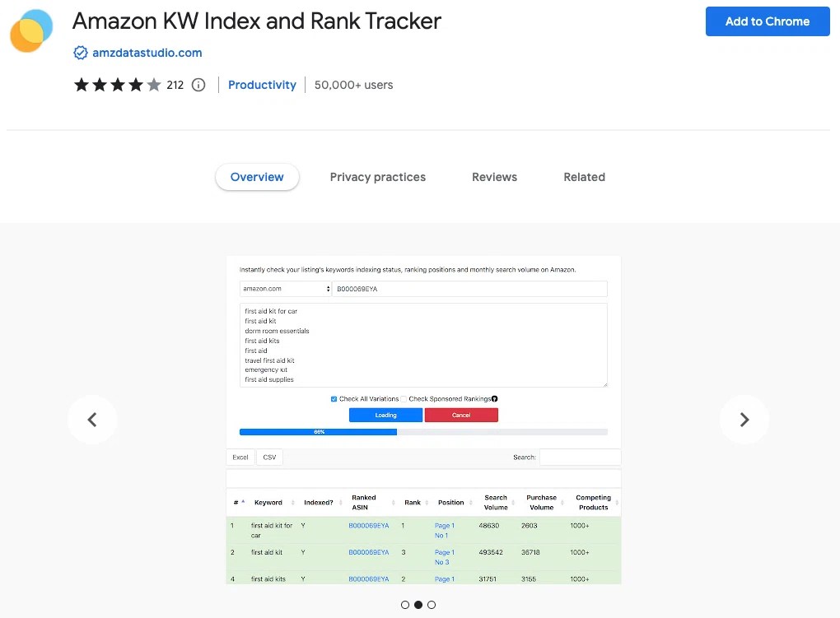Select the second carousel pagination dot
Image resolution: width=840 pixels, height=618 pixels.
[x=418, y=604]
